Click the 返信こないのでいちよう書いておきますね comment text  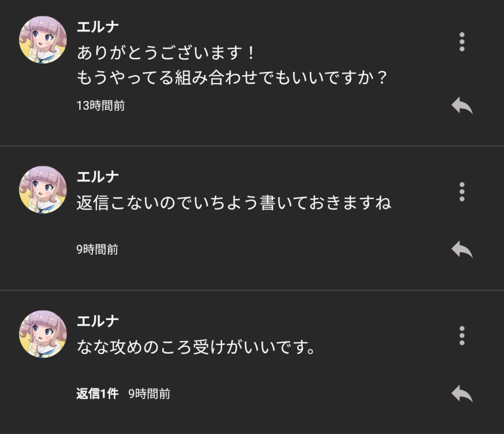click(234, 203)
